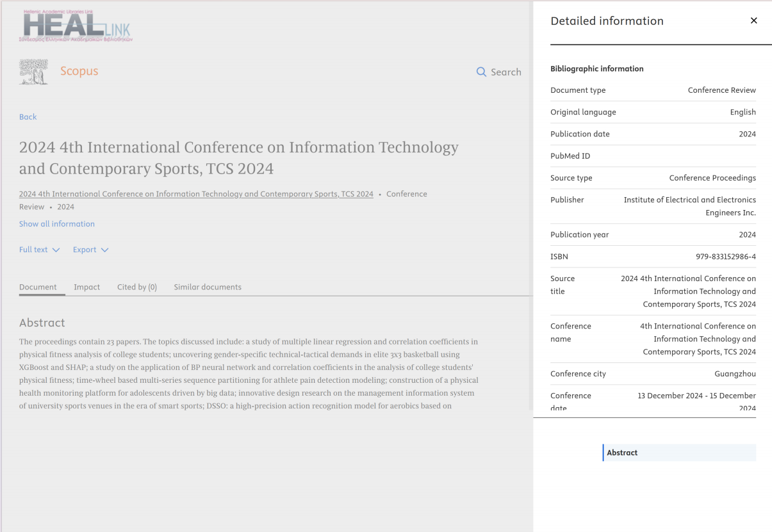Screen dimensions: 772x532
Task: Click the Document type label
Action: coord(578,90)
